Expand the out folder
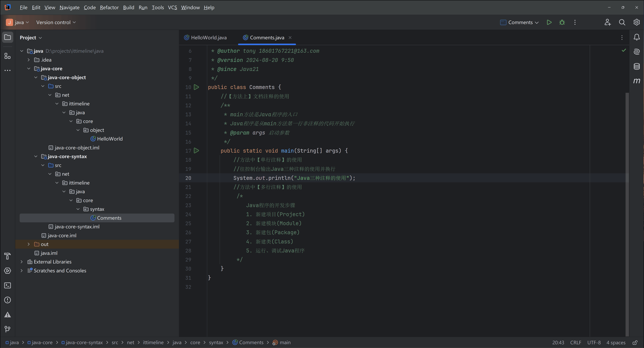644x348 pixels. [28, 244]
